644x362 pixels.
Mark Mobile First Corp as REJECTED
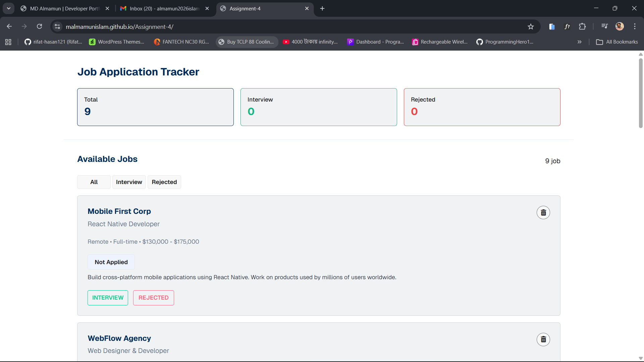153,298
